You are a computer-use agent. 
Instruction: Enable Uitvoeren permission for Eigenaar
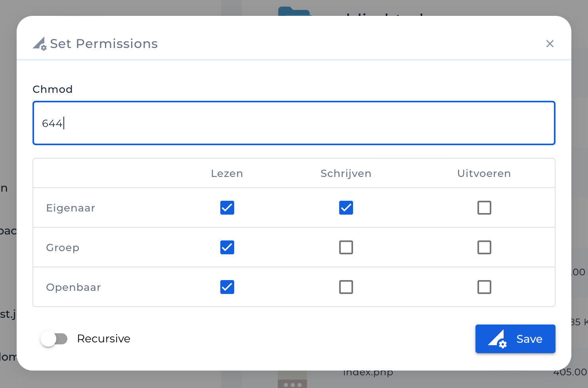(x=484, y=207)
